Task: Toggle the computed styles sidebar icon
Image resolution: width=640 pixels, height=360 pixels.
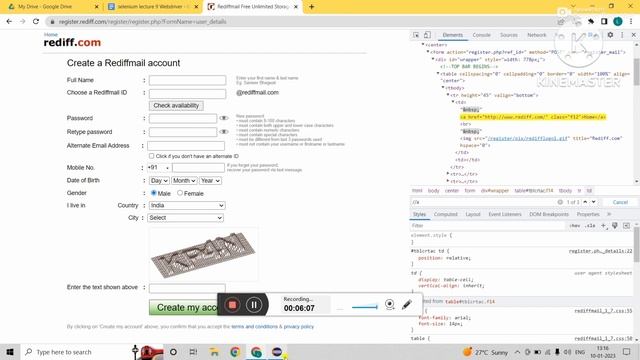Action: (627, 226)
